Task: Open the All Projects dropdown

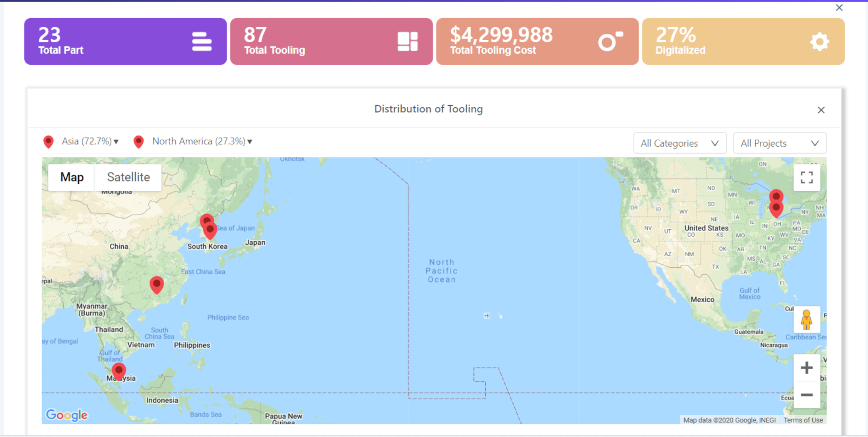Action: click(779, 143)
